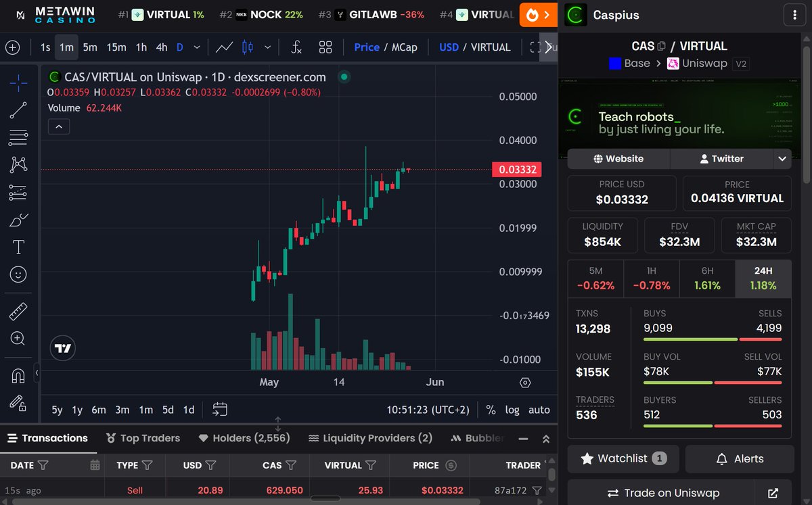Select the 24H stats tab
Image resolution: width=812 pixels, height=505 pixels.
click(763, 279)
